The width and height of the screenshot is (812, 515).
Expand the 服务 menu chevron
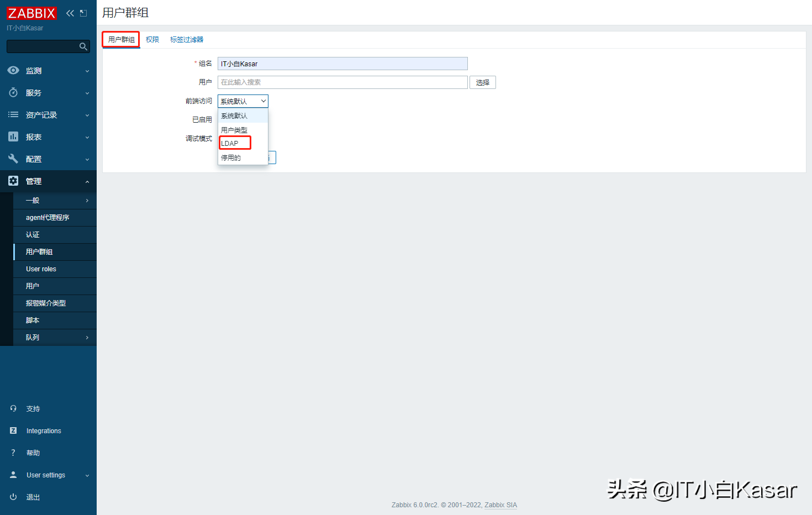pyautogui.click(x=87, y=93)
